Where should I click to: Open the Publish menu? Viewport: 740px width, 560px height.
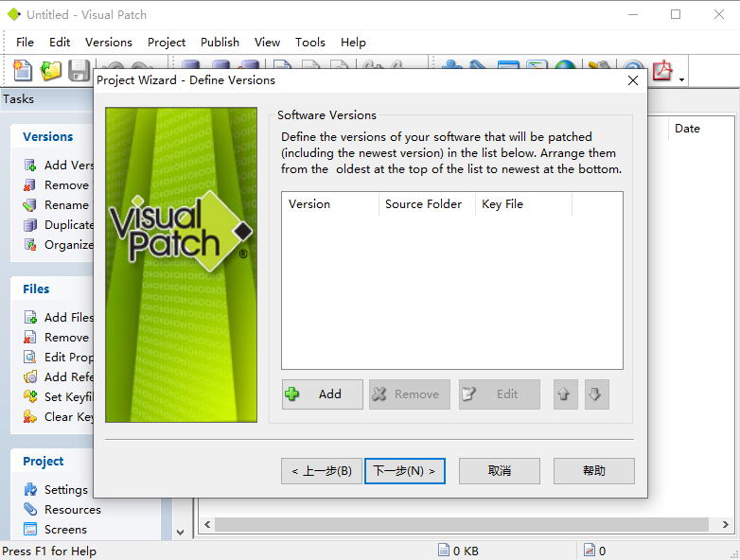pyautogui.click(x=220, y=43)
